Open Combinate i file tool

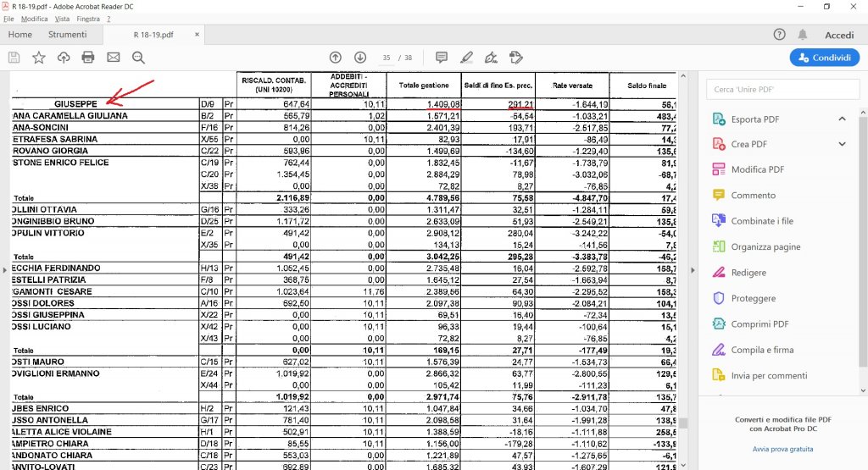[762, 221]
